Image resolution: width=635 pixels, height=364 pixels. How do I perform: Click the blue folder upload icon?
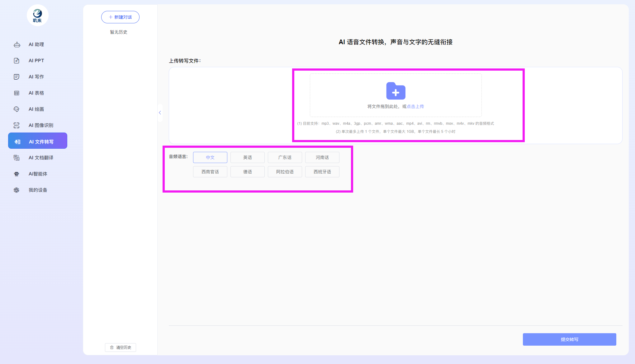396,91
